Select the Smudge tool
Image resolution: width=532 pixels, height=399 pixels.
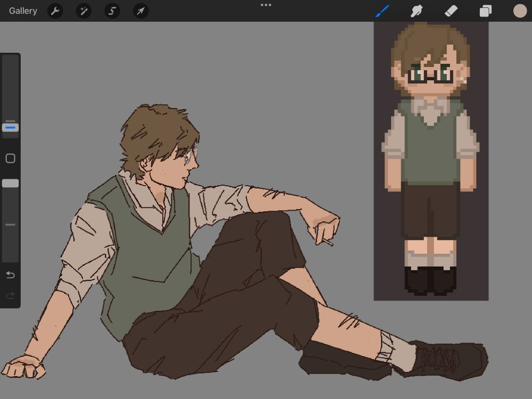tap(417, 11)
